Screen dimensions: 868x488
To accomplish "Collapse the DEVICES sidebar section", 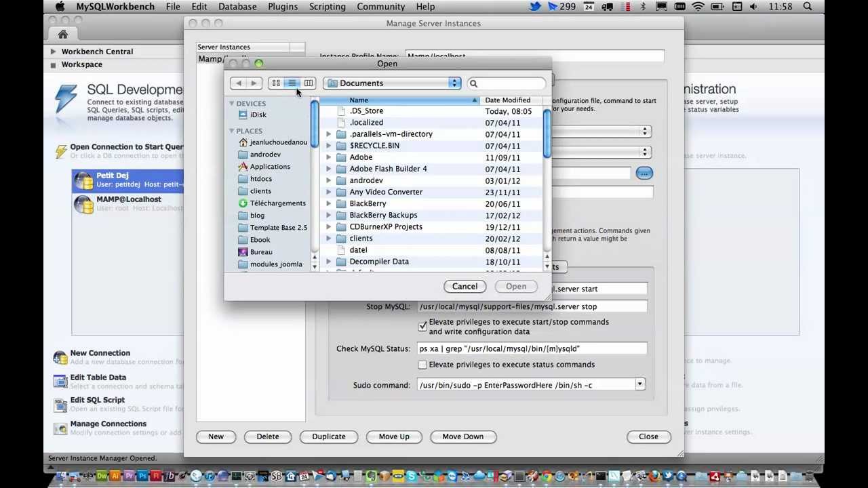I will coord(232,104).
